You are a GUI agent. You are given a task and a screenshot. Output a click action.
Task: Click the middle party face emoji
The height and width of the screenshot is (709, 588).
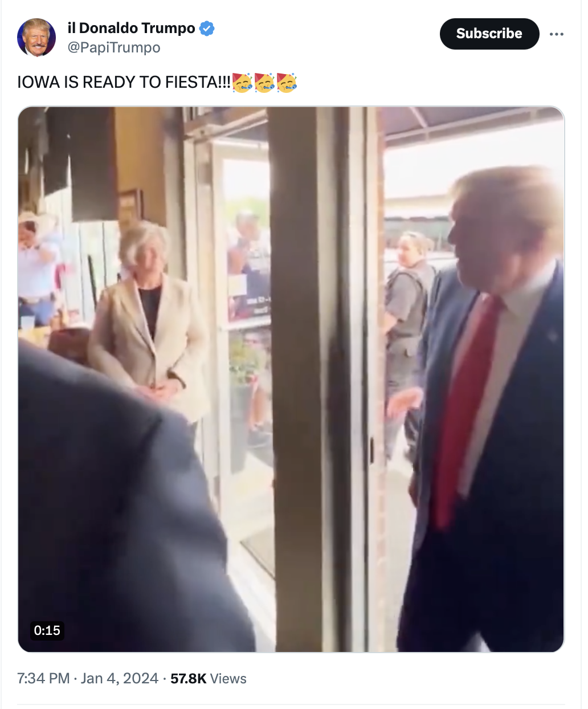pos(264,83)
